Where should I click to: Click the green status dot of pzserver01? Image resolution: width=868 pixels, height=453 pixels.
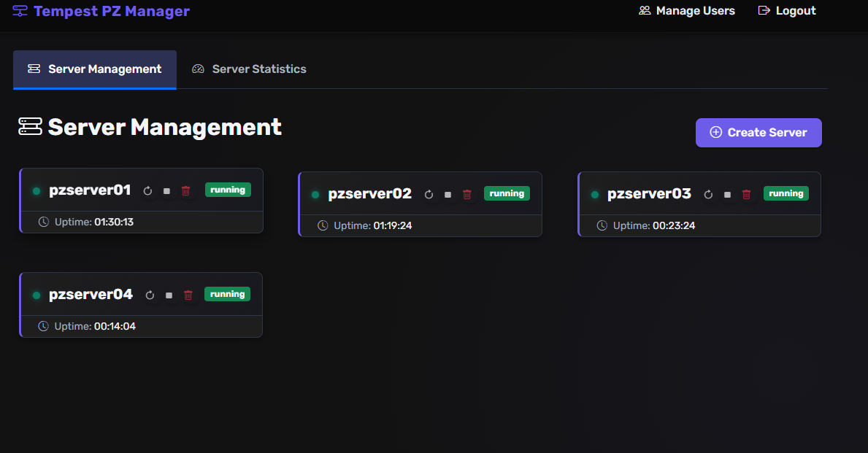point(37,191)
